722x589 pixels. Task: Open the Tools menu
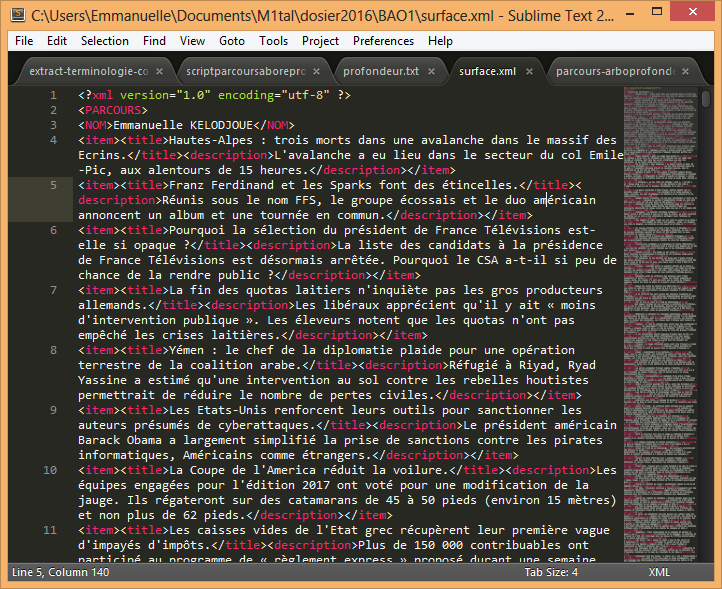273,41
